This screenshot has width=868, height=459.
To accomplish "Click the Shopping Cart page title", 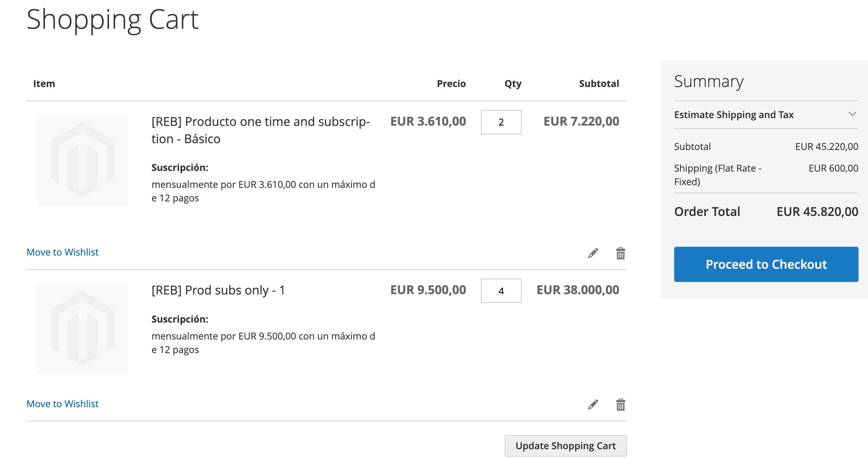I will pos(112,20).
